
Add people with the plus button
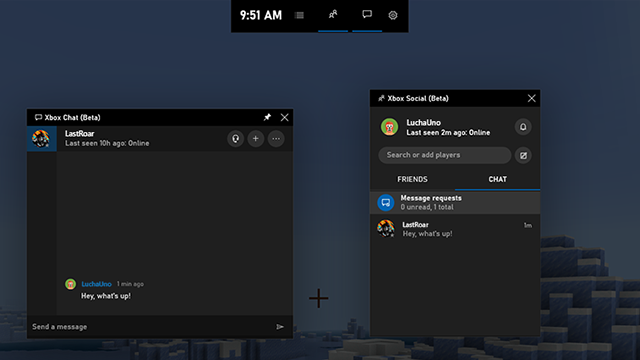256,139
